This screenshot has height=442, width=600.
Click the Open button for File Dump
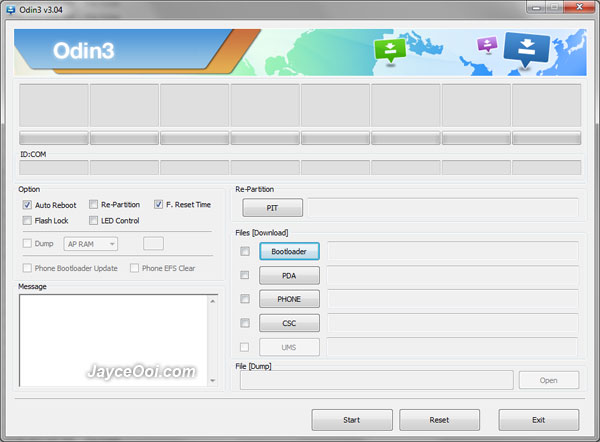point(549,380)
